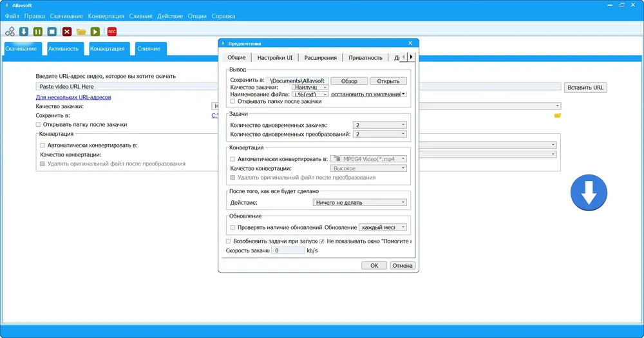Click the paste URL link icon in toolbar
644x338 pixels.
pos(10,31)
